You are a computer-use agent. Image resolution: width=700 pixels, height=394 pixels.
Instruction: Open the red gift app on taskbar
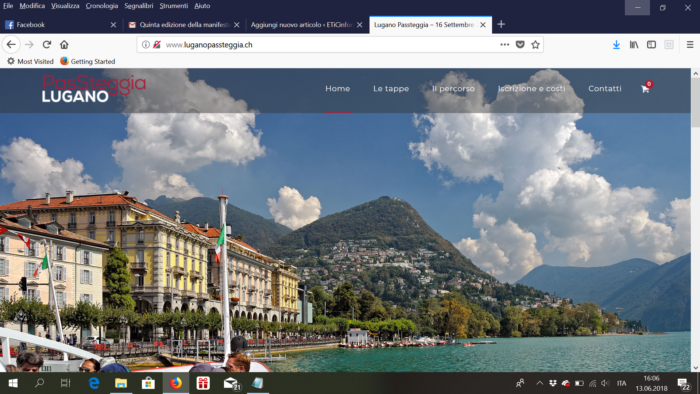pos(203,383)
